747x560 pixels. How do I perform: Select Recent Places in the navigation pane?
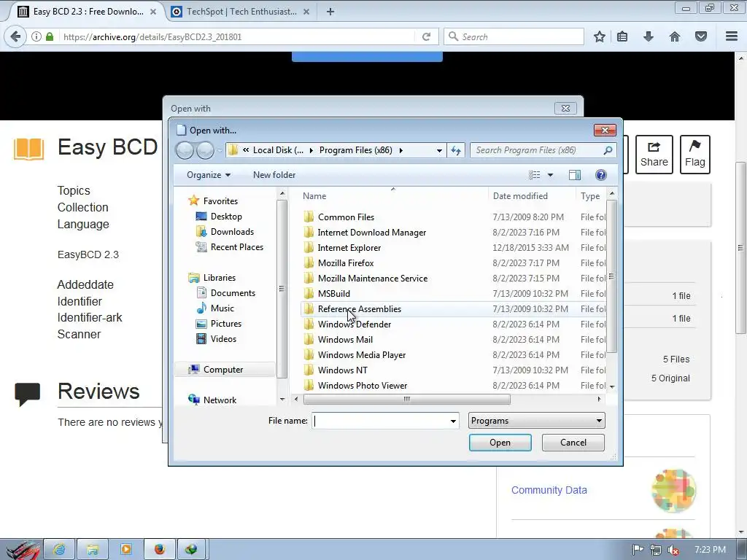tap(236, 247)
